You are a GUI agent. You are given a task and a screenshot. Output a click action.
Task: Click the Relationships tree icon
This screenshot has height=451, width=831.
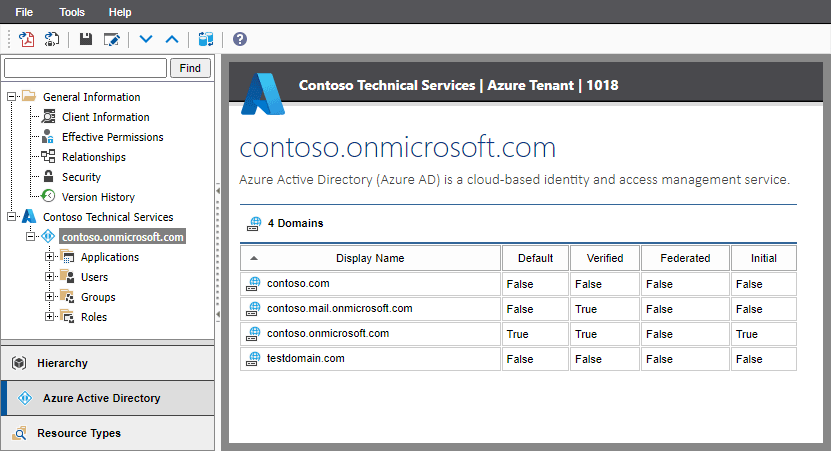click(48, 156)
